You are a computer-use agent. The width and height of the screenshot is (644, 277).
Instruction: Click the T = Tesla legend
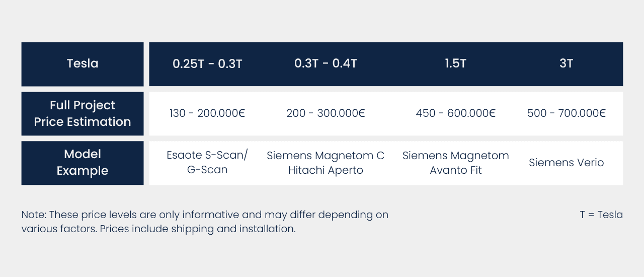point(601,215)
